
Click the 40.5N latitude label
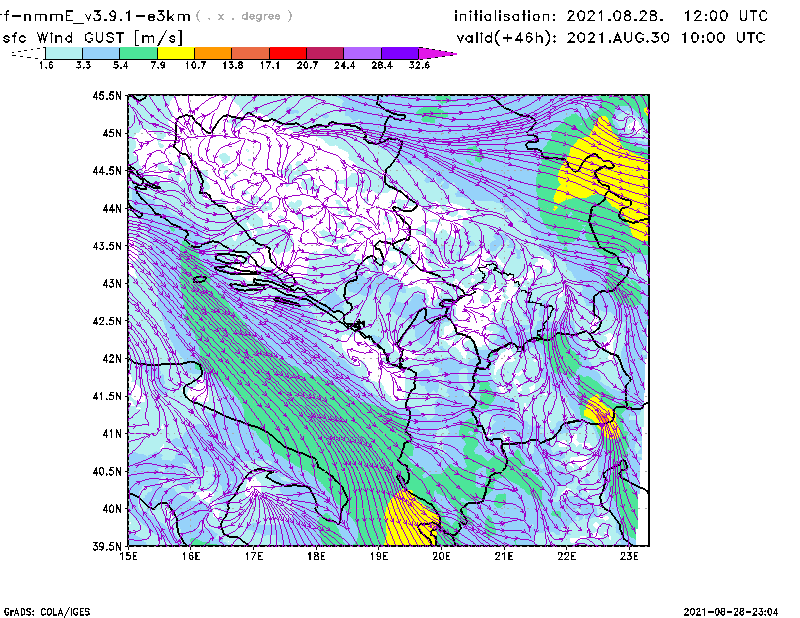pos(107,472)
